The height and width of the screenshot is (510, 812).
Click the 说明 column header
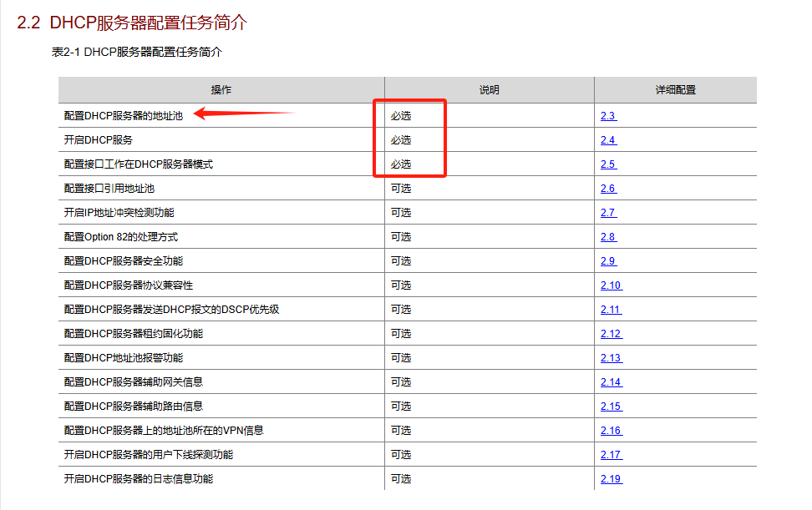point(490,90)
